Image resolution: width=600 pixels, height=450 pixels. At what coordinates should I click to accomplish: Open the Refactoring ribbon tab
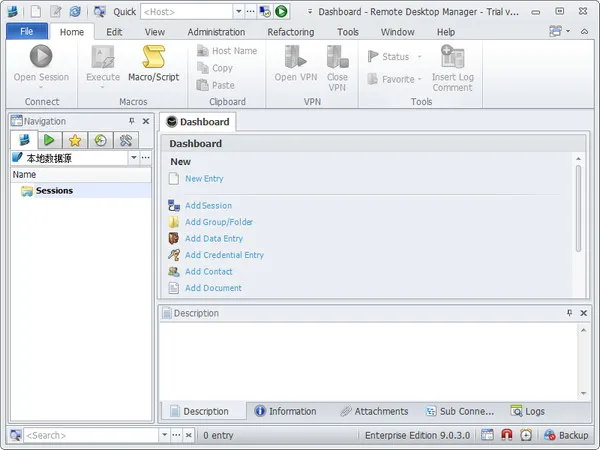coord(290,32)
